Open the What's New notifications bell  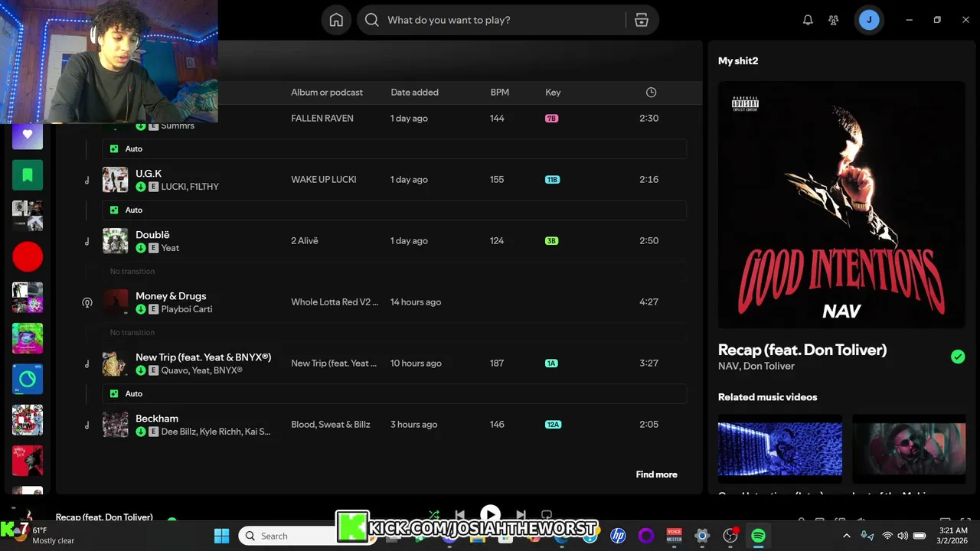click(x=808, y=20)
